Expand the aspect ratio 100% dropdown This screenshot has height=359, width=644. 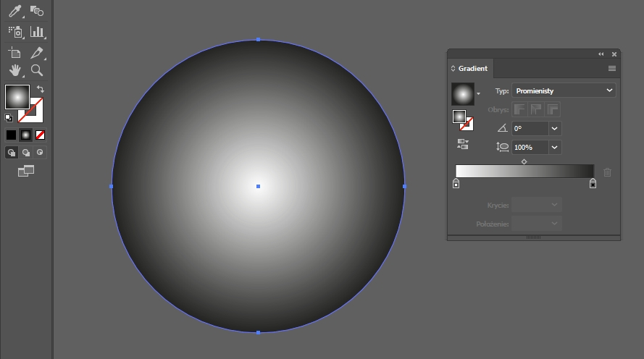coord(555,147)
